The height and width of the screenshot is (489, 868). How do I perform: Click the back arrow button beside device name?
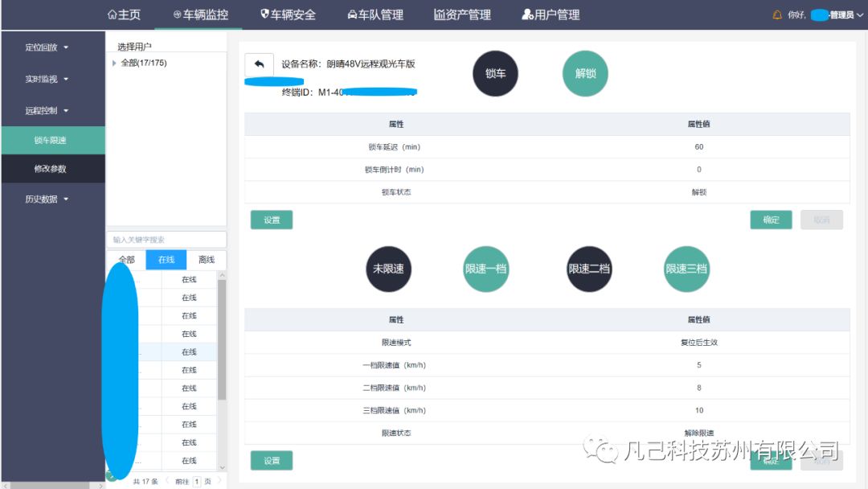(259, 65)
